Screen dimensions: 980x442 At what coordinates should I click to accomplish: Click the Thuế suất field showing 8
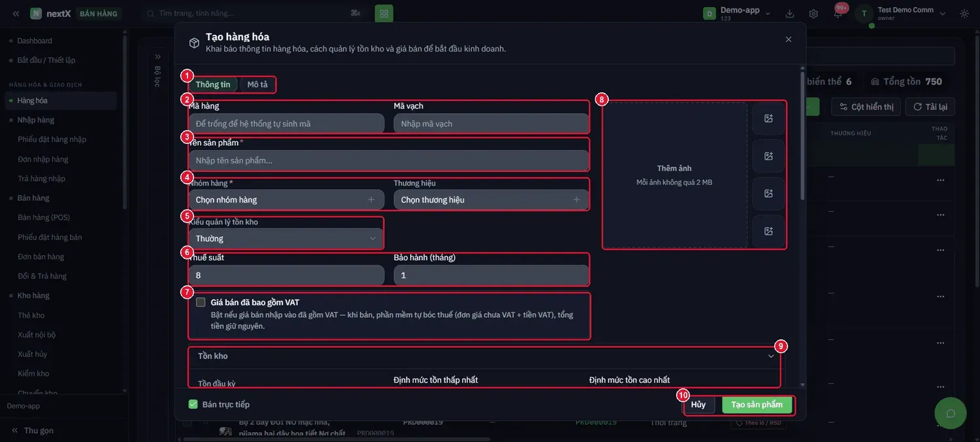tap(286, 275)
